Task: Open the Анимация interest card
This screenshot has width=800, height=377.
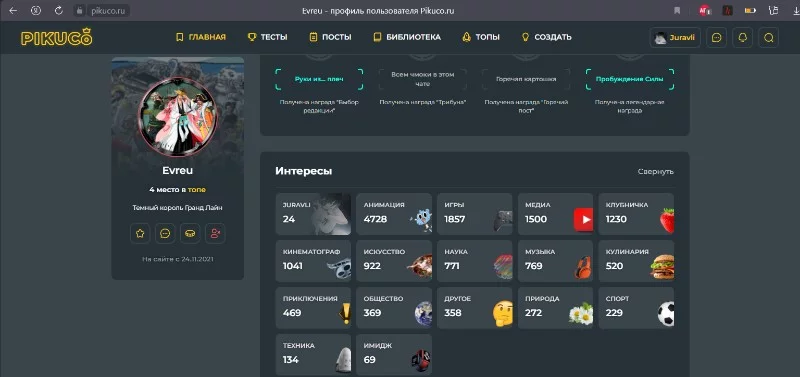Action: (394, 214)
